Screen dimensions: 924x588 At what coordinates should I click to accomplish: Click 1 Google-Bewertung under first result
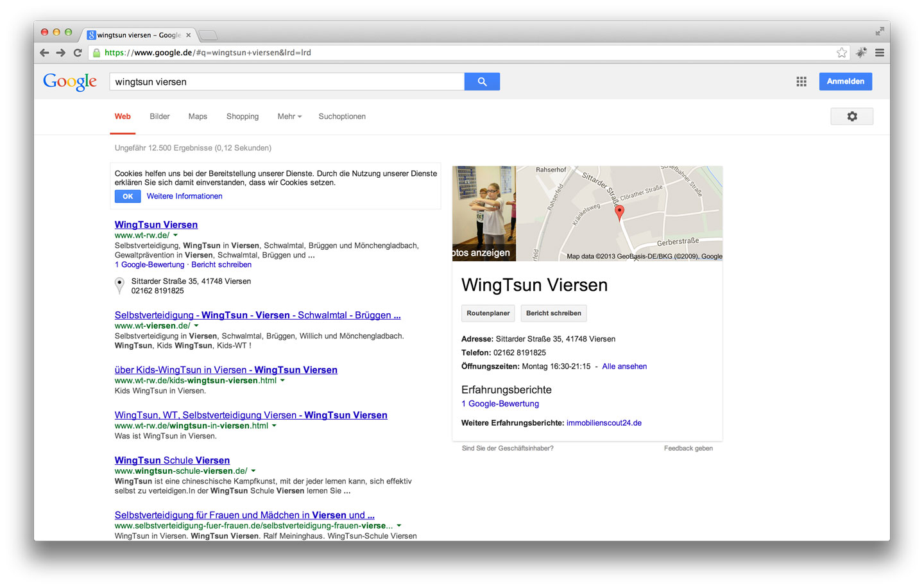tap(150, 264)
